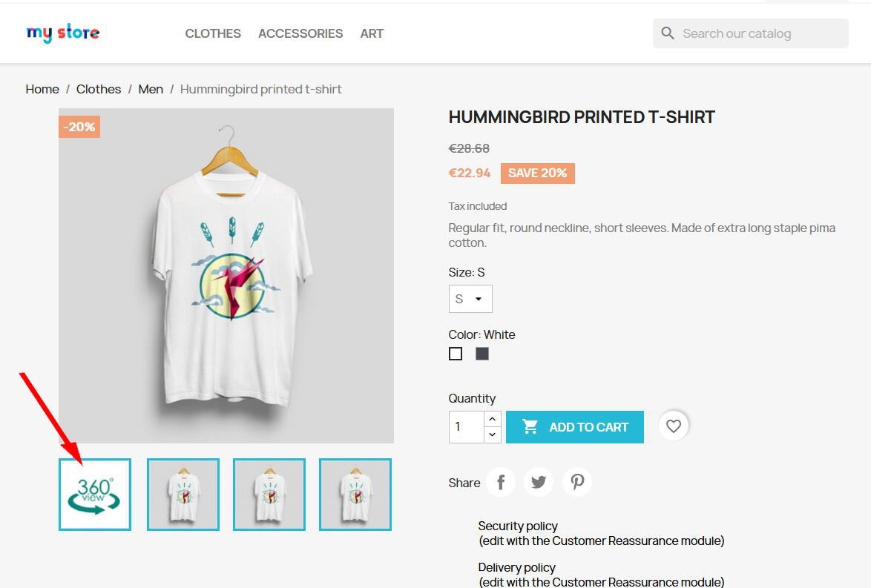Open the Clothes menu

tap(213, 33)
